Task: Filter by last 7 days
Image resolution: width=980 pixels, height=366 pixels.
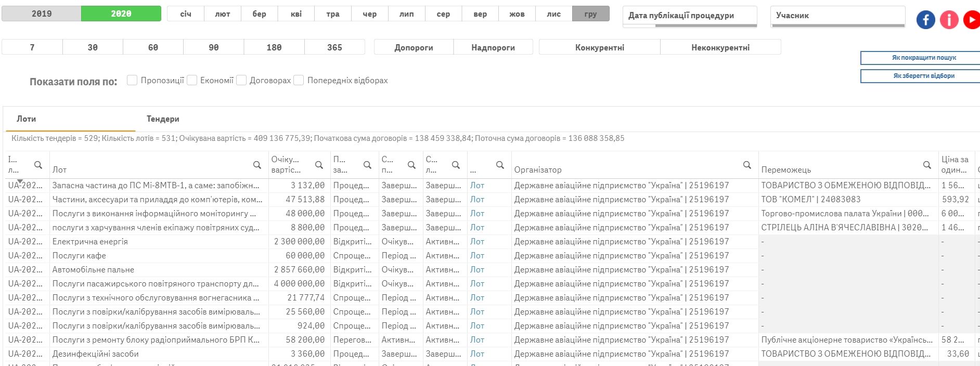Action: click(32, 47)
